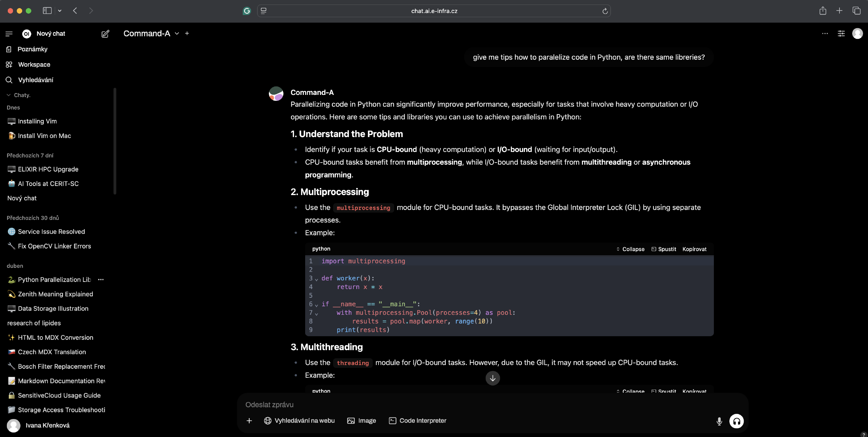
Task: Toggle the sidebar hamburger menu icon
Action: point(9,34)
